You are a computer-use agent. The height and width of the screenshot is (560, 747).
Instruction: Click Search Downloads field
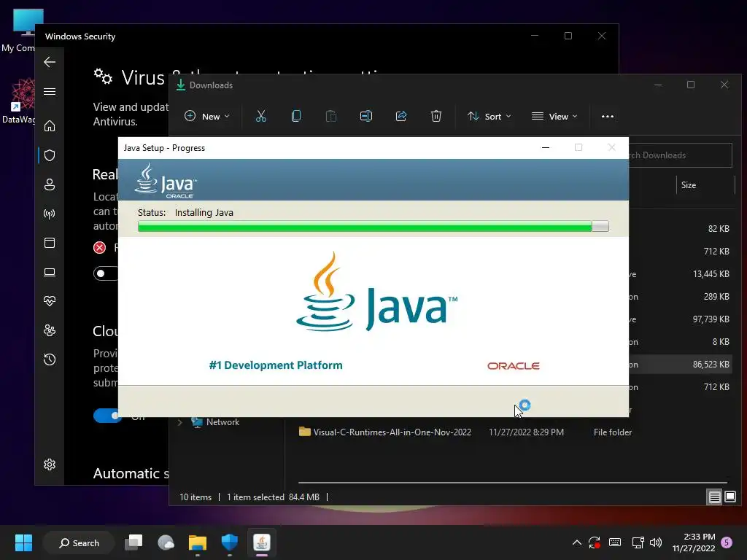tap(681, 155)
